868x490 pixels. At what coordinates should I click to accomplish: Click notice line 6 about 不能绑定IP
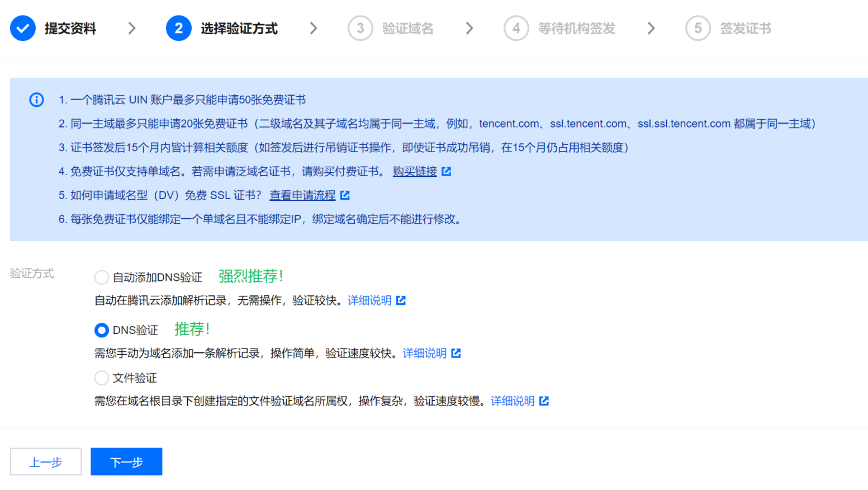click(x=261, y=219)
